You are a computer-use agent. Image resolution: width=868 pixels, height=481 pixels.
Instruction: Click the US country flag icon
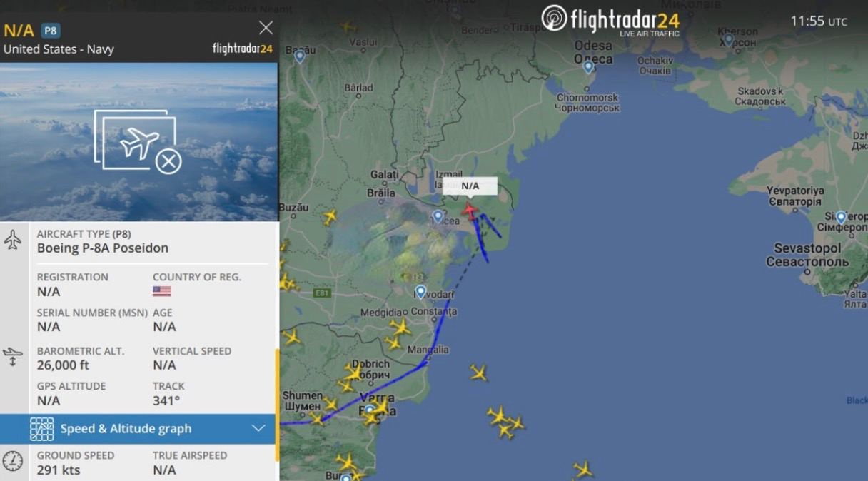162,291
